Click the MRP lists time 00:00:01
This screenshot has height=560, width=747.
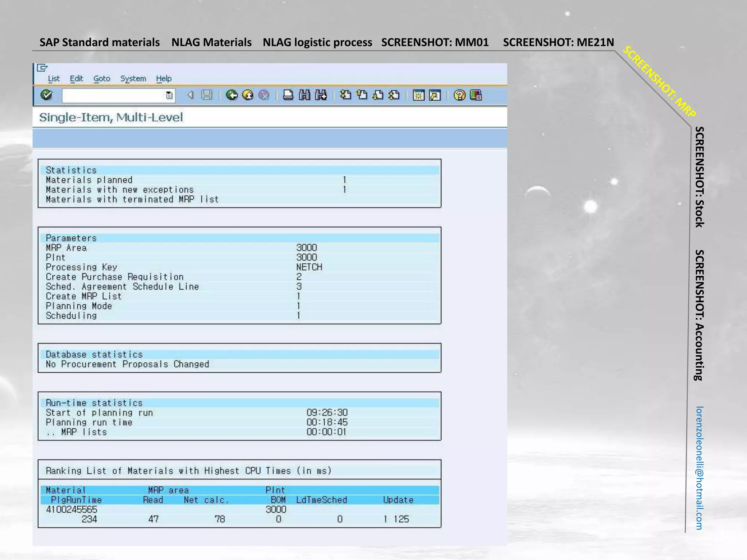(x=326, y=432)
